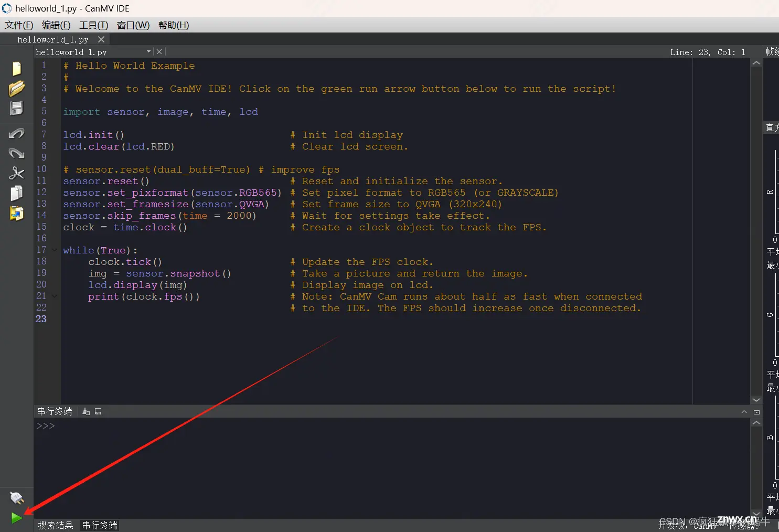
Task: Open the helloworld_1.py file dropdown
Action: pyautogui.click(x=149, y=52)
